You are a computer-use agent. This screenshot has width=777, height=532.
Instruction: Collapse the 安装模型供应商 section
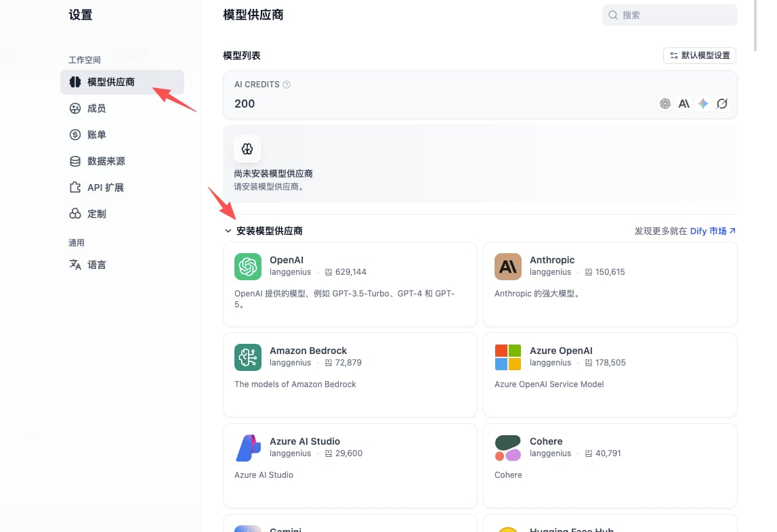(228, 231)
